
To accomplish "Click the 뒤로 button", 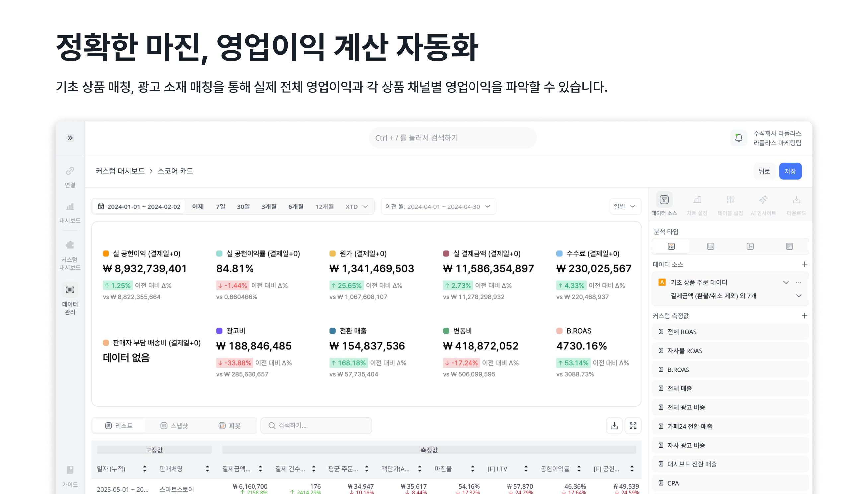I will [765, 171].
